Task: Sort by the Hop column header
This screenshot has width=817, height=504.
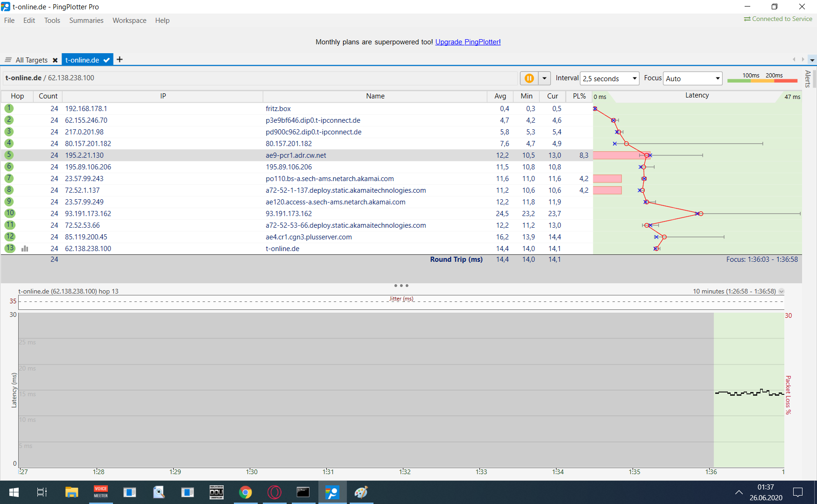Action: point(17,96)
